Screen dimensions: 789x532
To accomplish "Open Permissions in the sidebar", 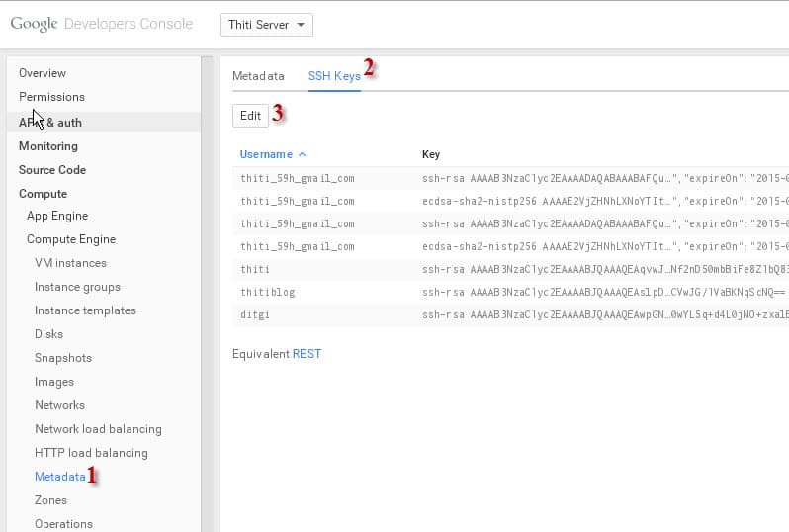I will pyautogui.click(x=51, y=97).
